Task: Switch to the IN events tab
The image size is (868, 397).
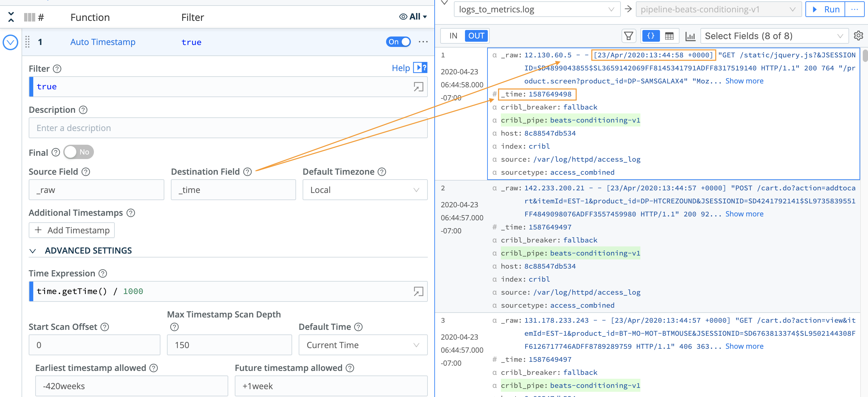Action: point(453,36)
